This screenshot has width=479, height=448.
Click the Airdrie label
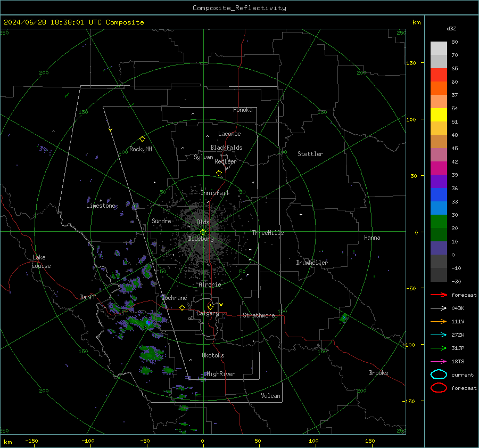pyautogui.click(x=210, y=284)
